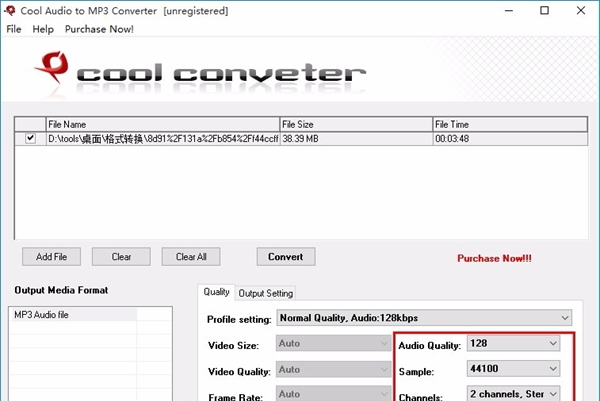This screenshot has width=600, height=401.
Task: Select MP3 Audio file output format
Action: coord(73,315)
